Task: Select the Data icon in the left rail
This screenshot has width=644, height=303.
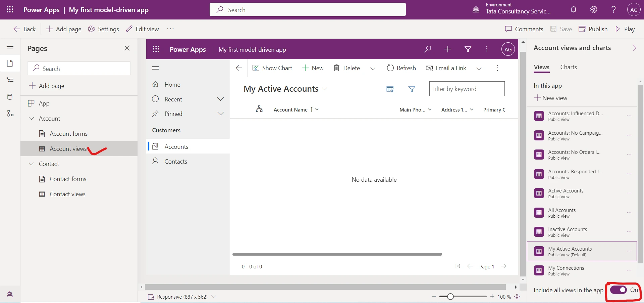Action: (x=10, y=97)
